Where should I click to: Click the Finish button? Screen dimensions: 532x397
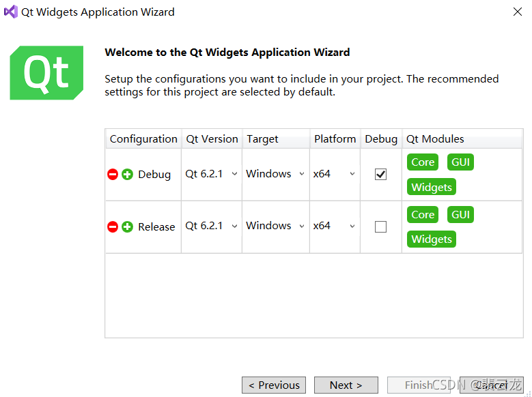point(419,385)
